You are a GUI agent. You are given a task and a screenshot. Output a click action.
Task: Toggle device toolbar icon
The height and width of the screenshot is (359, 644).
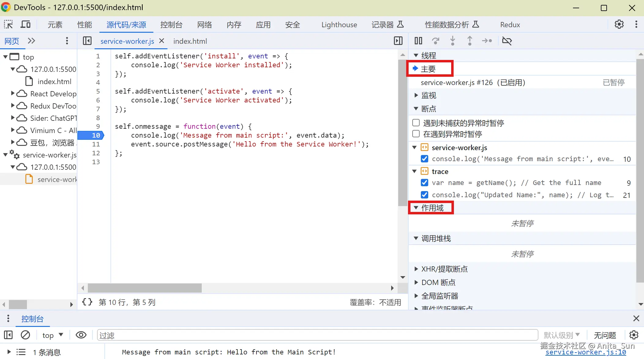[25, 24]
